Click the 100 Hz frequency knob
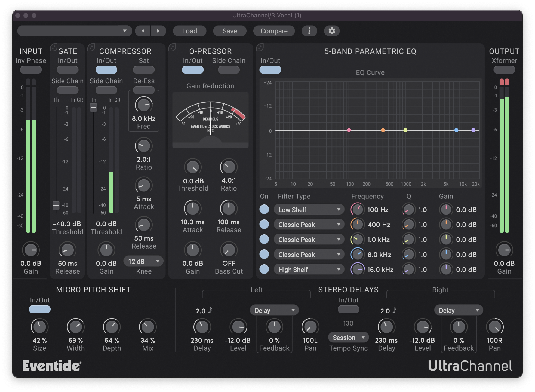The image size is (535, 392). tap(357, 210)
